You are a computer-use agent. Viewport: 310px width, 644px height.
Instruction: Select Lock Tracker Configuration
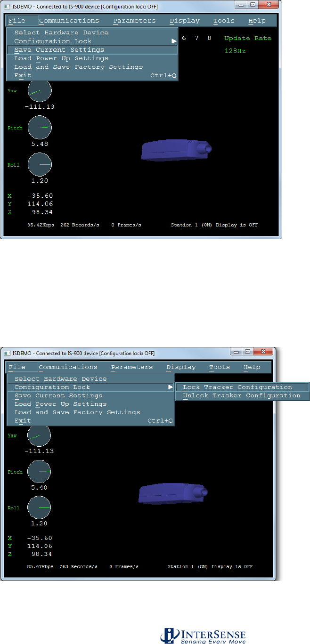tap(243, 387)
